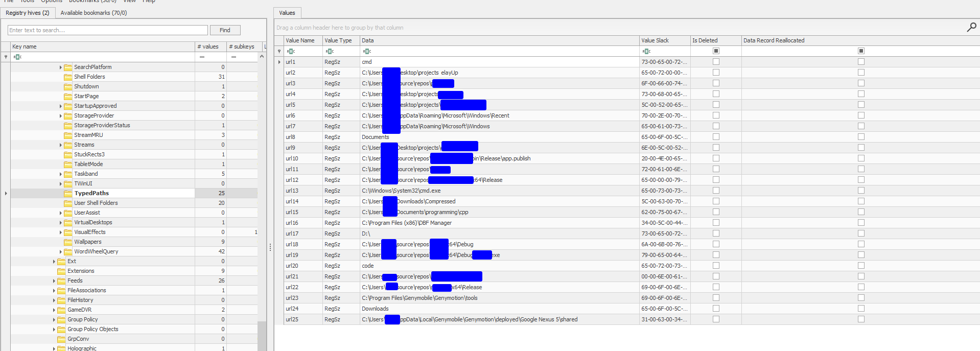This screenshot has height=351, width=980.
Task: Click the Key name filter condition icon
Action: tap(17, 57)
